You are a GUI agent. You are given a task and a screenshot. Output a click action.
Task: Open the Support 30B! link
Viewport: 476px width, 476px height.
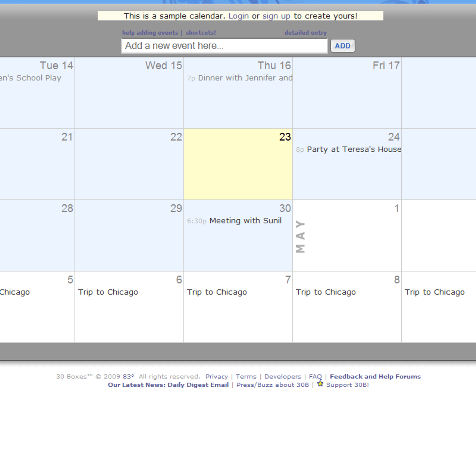(347, 385)
